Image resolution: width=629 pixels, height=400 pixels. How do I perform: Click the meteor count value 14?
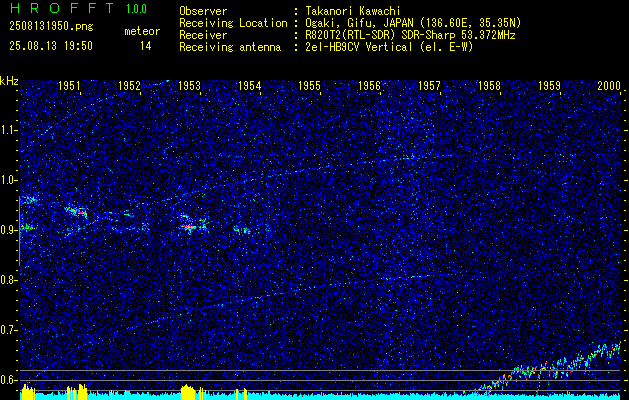(146, 46)
